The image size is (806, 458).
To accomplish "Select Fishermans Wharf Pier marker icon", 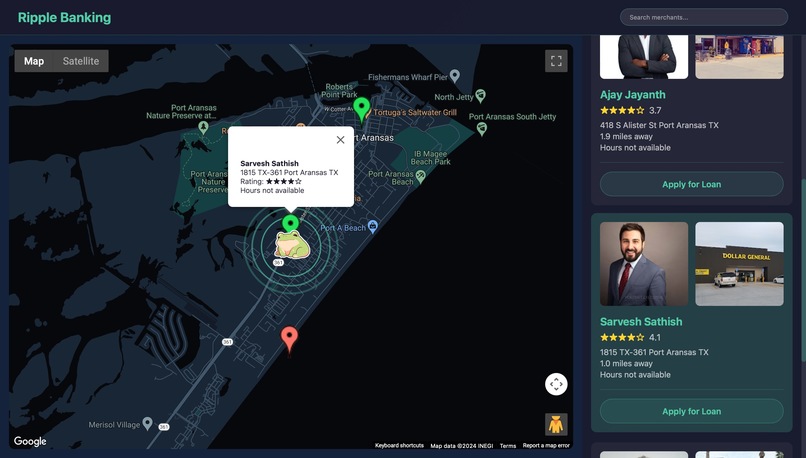I will point(455,76).
